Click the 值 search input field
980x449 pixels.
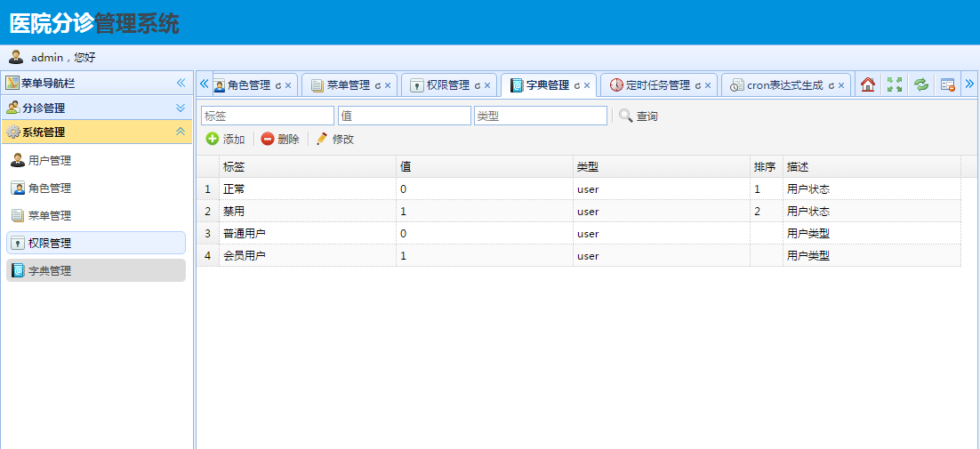coord(405,116)
